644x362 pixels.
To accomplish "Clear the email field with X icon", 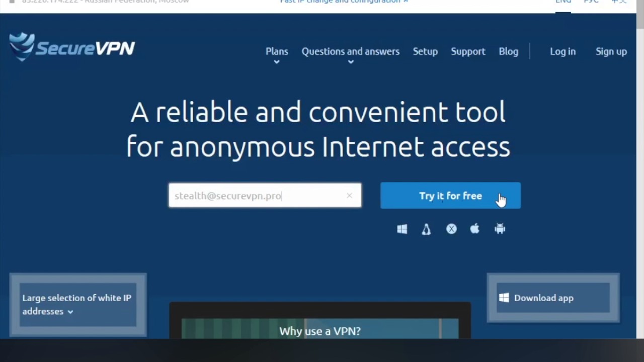I will 349,196.
